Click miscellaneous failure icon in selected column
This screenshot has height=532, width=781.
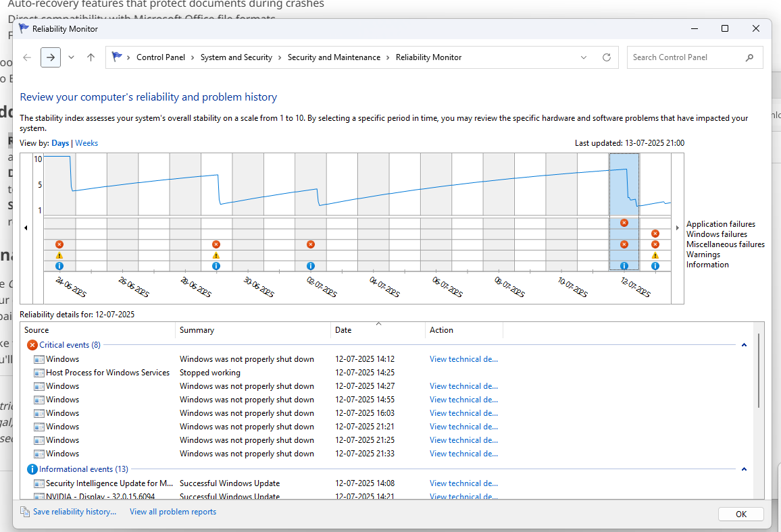(624, 244)
